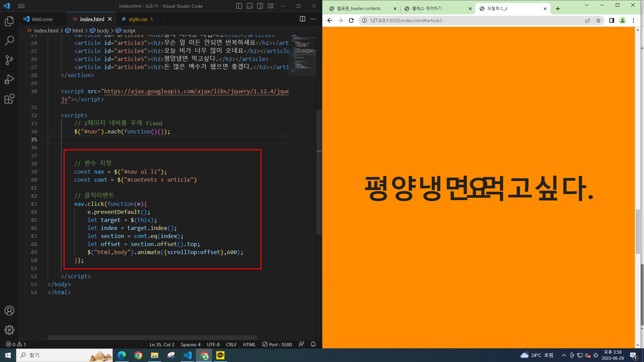This screenshot has height=362, width=644.
Task: Open the editor More Actions ellipsis menu
Action: pyautogui.click(x=313, y=19)
